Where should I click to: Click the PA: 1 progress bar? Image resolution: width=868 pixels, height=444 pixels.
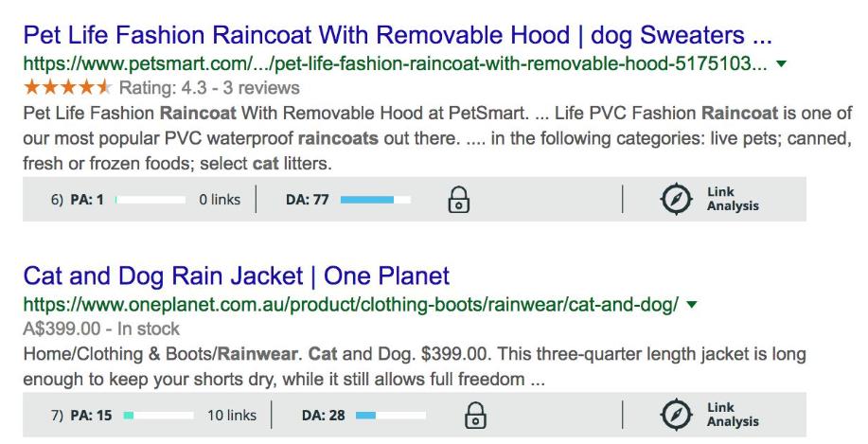[150, 200]
